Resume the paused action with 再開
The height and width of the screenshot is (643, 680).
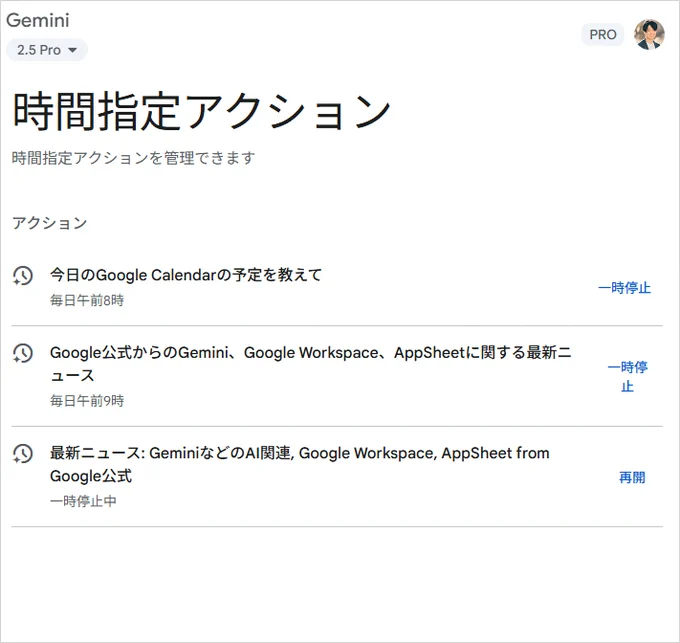point(632,477)
